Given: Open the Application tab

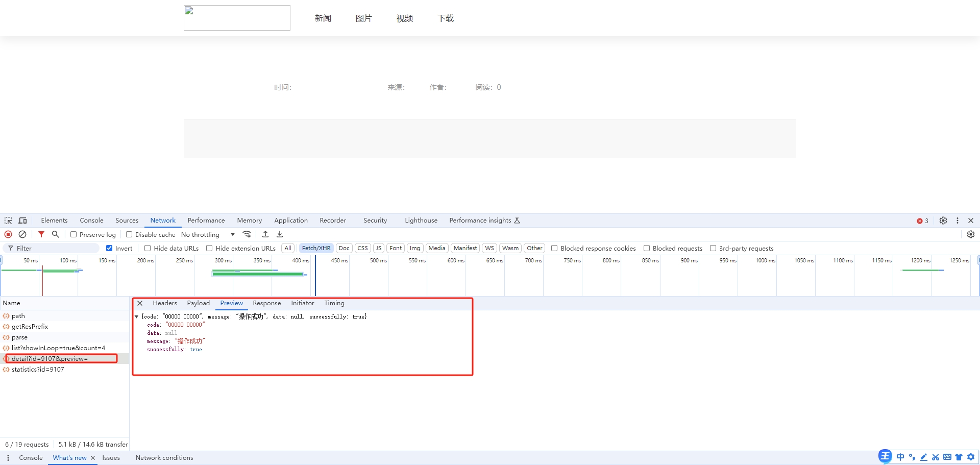Looking at the screenshot, I should [291, 221].
